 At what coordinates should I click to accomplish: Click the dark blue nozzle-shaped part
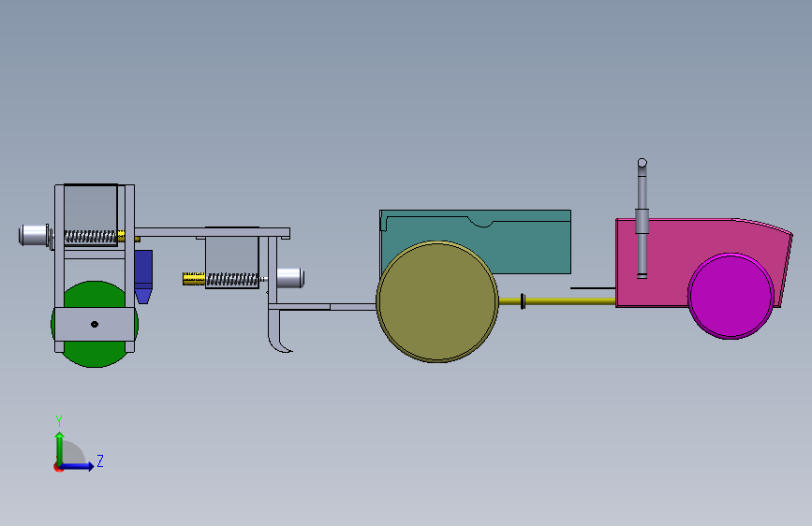pos(143,276)
